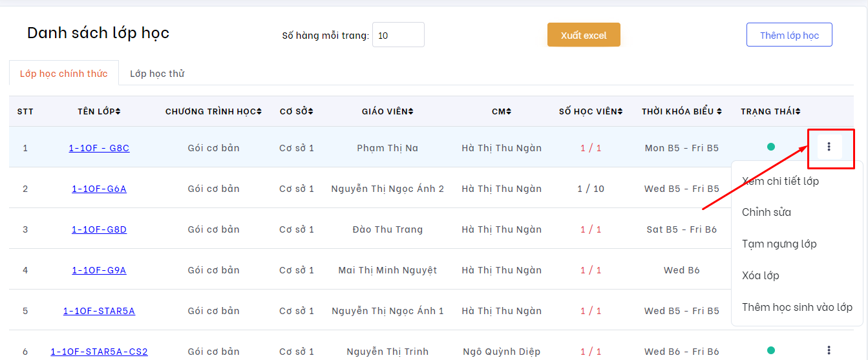Image resolution: width=868 pixels, height=360 pixels.
Task: Sort by CHƯƠNG TRÌNH HỌC column header
Action: [x=213, y=112]
